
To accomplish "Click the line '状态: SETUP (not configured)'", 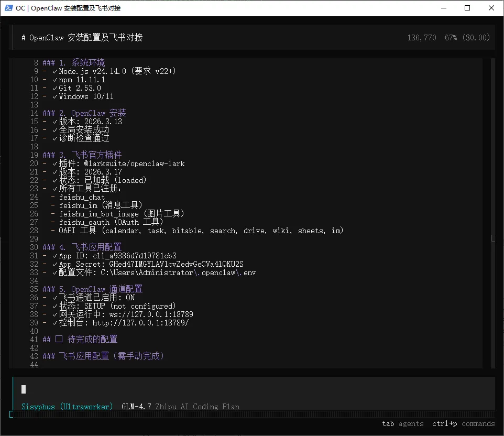I will (x=117, y=306).
